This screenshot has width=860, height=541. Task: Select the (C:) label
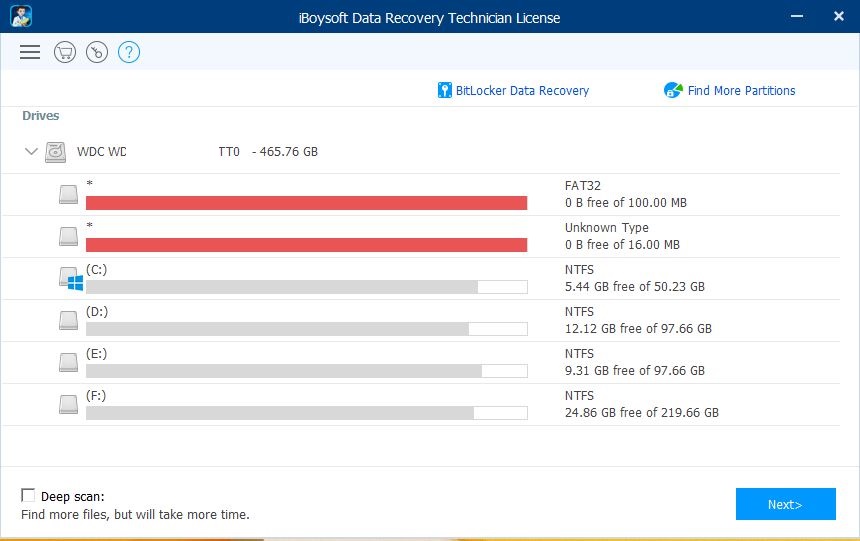tap(97, 269)
